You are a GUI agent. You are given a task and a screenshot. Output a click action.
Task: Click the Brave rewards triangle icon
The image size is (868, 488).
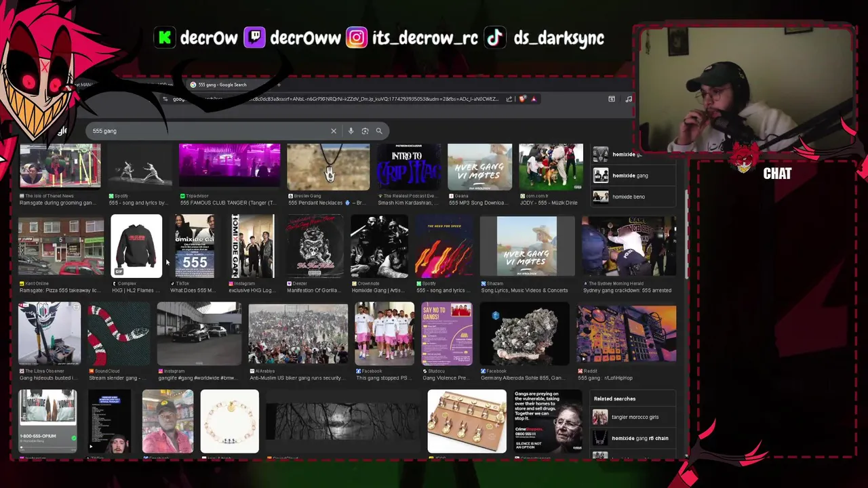[534, 99]
